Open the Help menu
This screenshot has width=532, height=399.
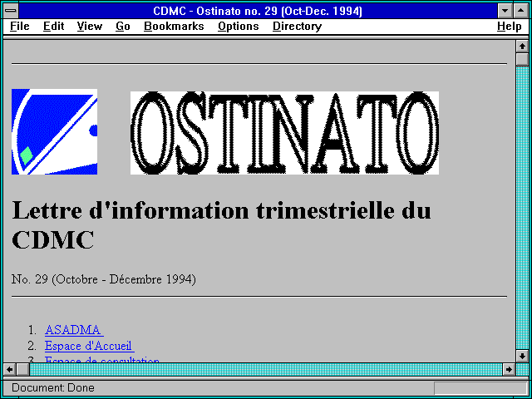tap(510, 27)
